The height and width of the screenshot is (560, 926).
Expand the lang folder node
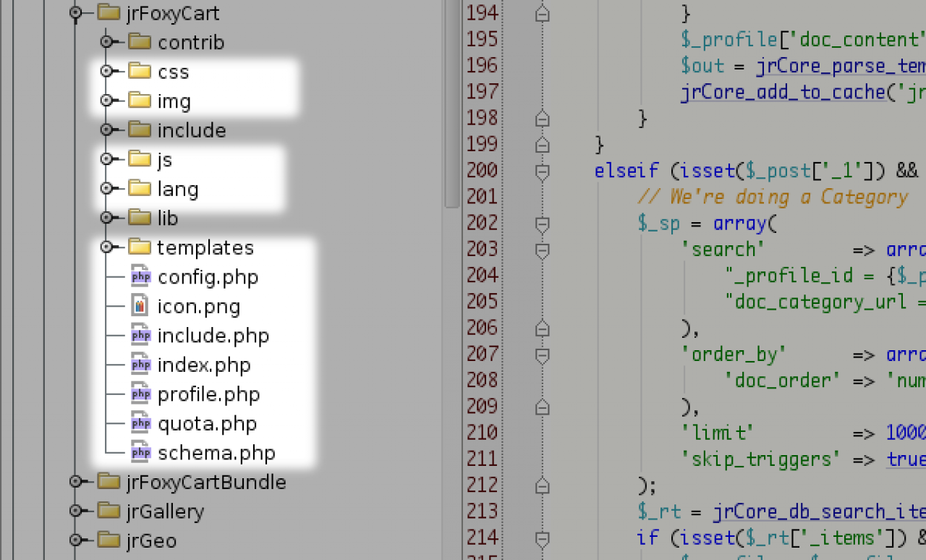(x=107, y=189)
